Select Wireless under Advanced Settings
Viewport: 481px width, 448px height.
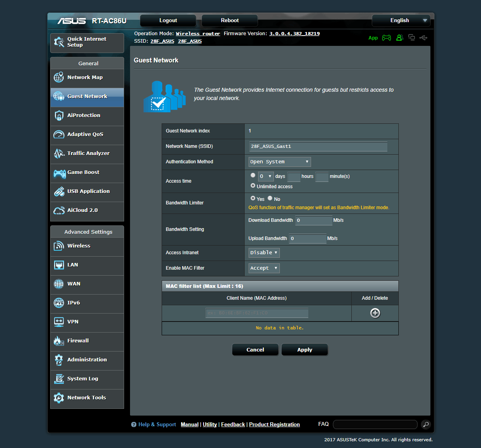click(87, 246)
